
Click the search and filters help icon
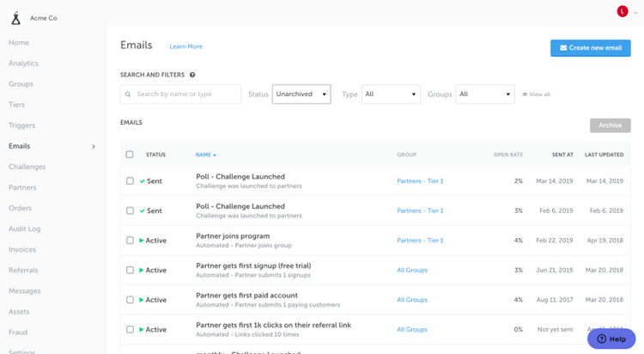192,75
